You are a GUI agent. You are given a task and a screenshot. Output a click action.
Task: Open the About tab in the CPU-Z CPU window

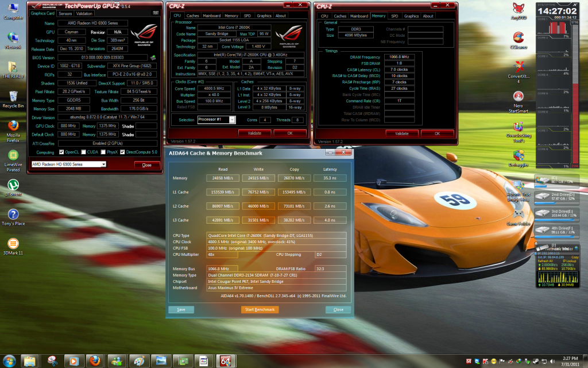coord(281,16)
